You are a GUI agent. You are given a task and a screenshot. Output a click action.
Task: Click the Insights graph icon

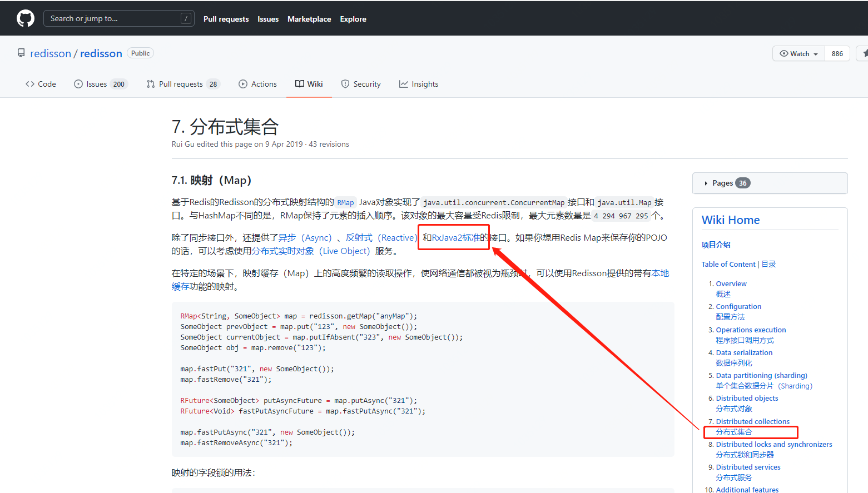click(404, 83)
